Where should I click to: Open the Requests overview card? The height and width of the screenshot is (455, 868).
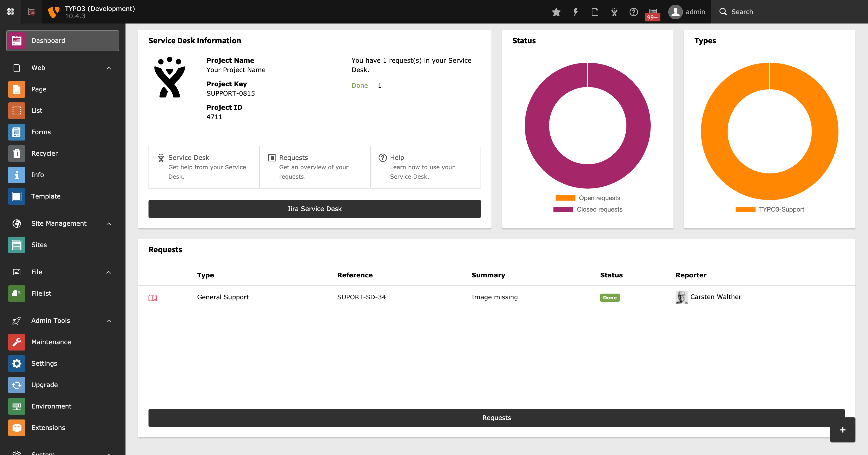pos(315,167)
